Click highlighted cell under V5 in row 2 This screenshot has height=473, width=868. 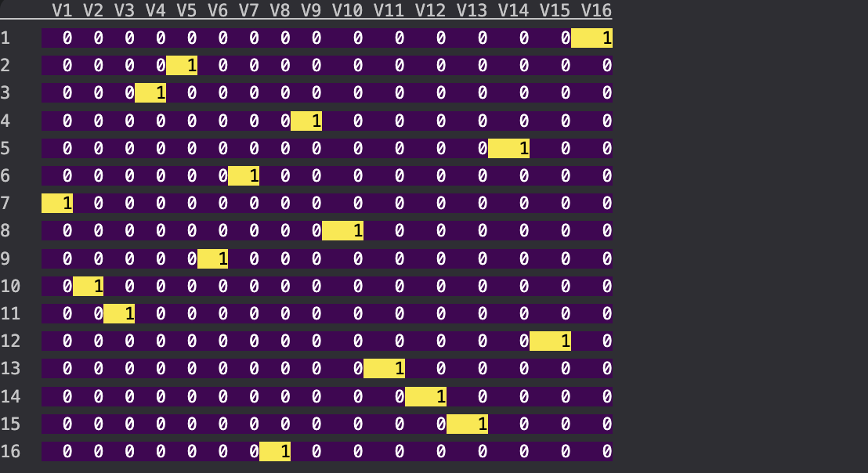point(182,66)
